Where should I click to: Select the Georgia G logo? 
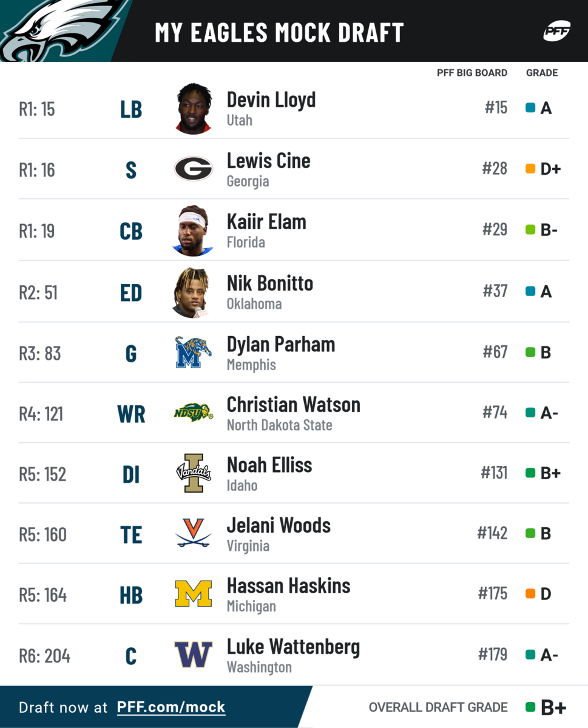click(194, 169)
